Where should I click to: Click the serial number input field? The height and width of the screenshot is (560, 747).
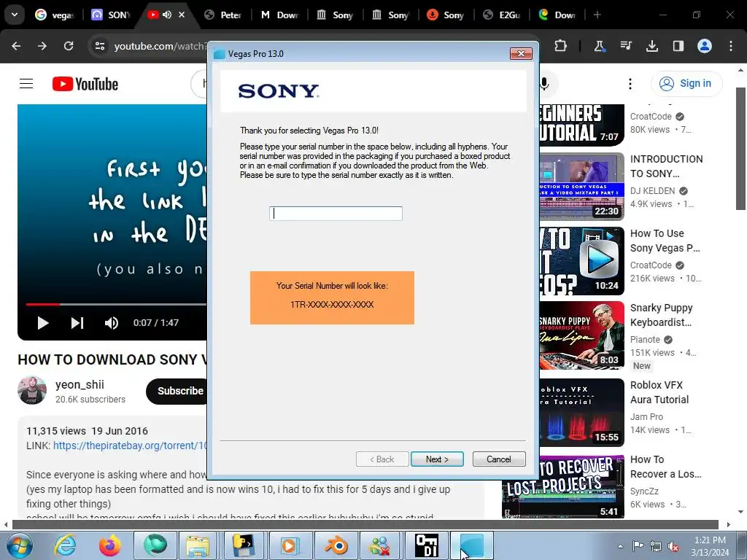coord(336,214)
